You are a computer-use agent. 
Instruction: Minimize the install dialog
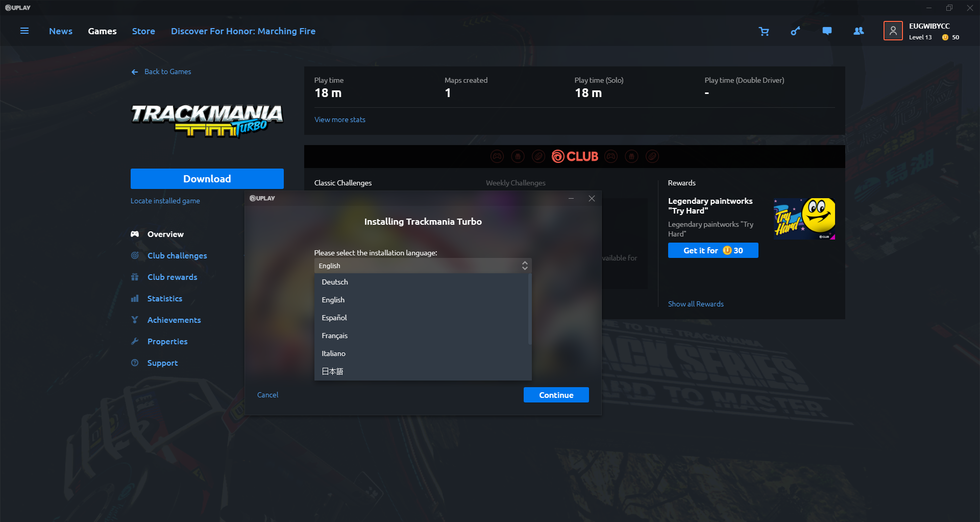[x=571, y=198]
